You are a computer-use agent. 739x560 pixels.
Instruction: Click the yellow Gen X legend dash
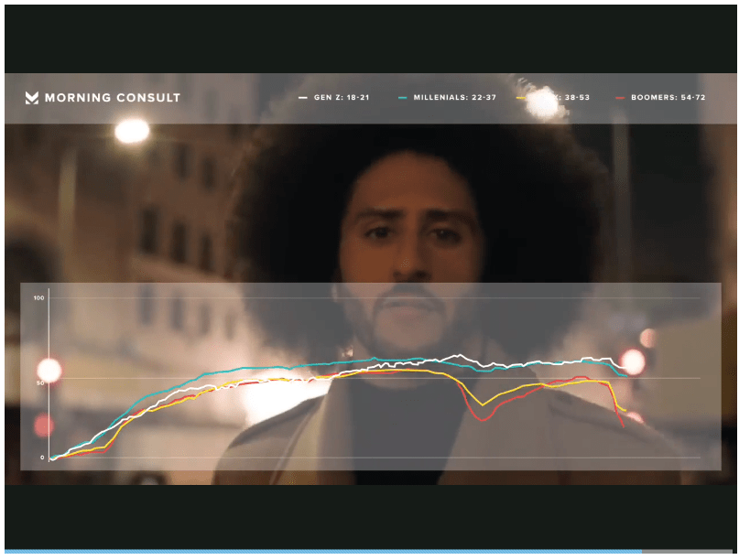pos(521,97)
